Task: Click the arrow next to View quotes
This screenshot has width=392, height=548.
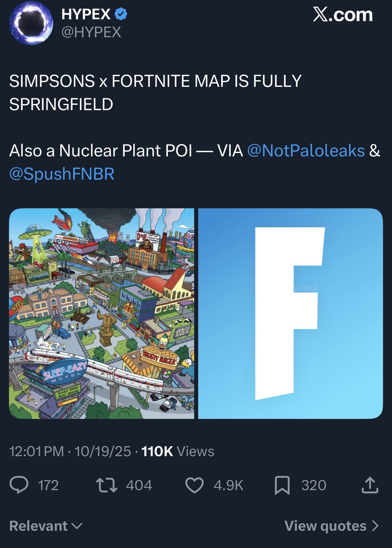Action: tap(375, 526)
